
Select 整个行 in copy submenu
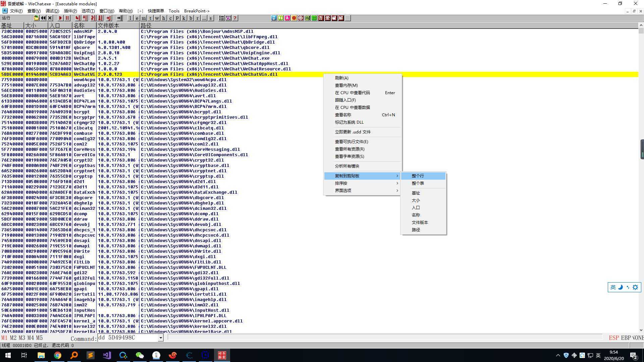coord(423,176)
